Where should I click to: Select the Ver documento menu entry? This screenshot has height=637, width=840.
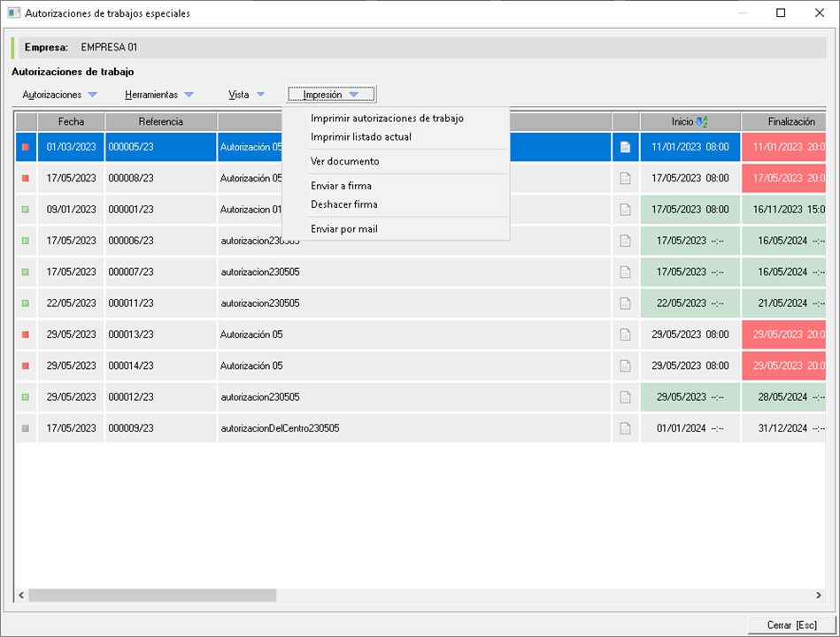pos(344,162)
